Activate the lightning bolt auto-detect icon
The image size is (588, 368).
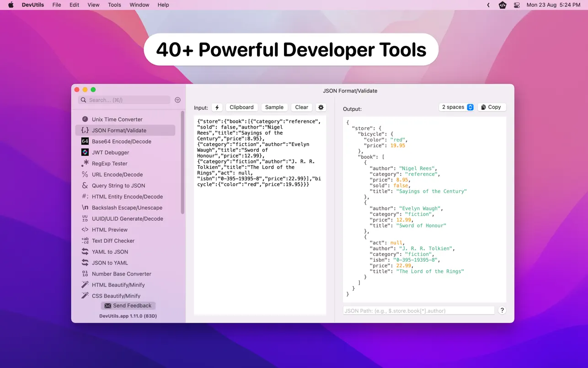[x=217, y=107]
